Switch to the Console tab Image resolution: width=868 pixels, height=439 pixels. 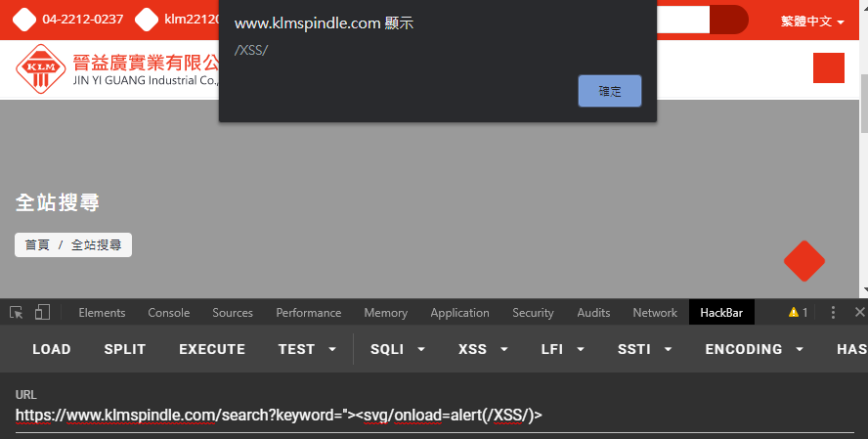[169, 313]
